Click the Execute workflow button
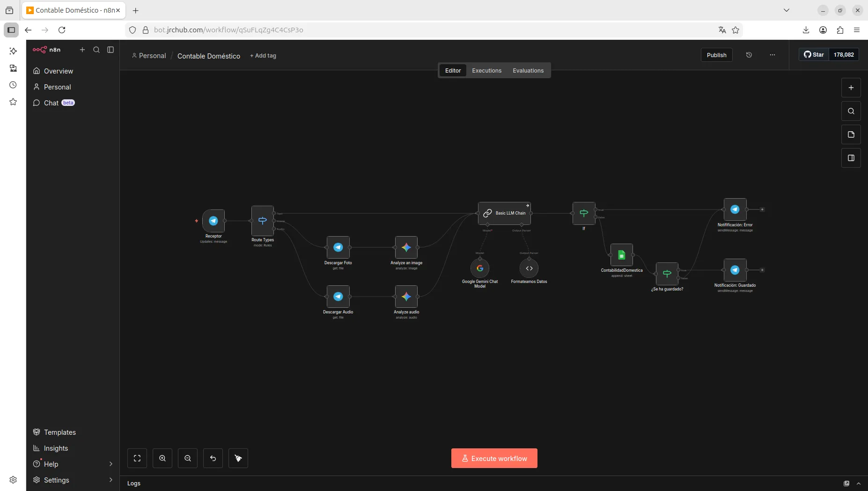The height and width of the screenshot is (491, 868). [494, 458]
